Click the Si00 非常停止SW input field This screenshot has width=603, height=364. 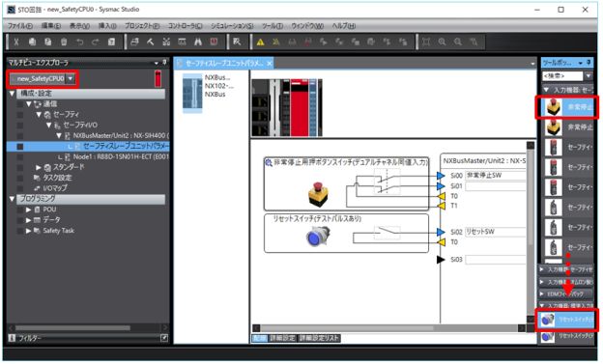coord(496,176)
